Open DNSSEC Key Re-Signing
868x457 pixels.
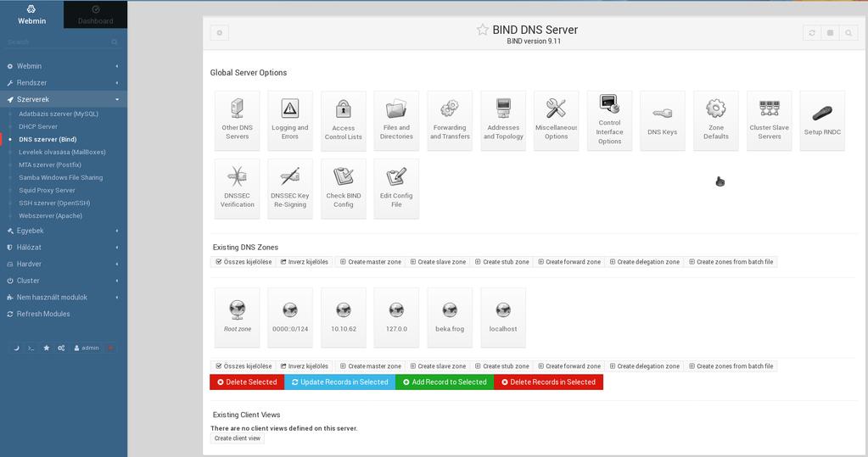[290, 189]
